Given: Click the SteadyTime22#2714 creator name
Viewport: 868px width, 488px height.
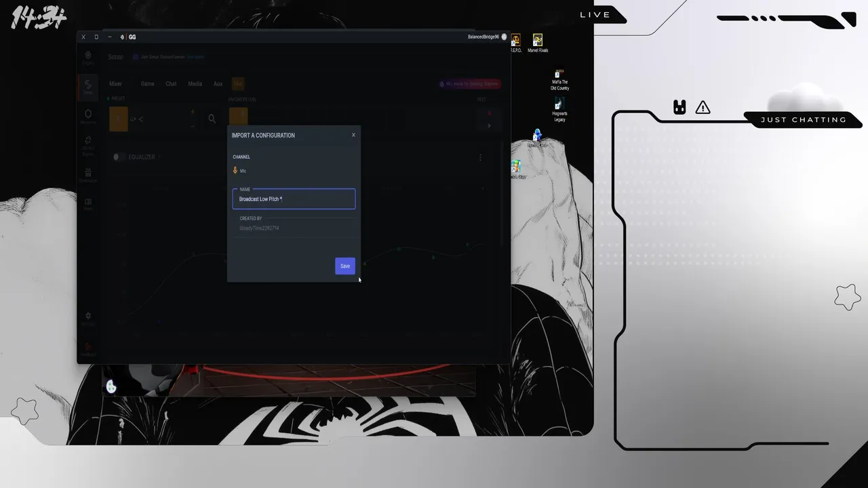Looking at the screenshot, I should coord(259,228).
